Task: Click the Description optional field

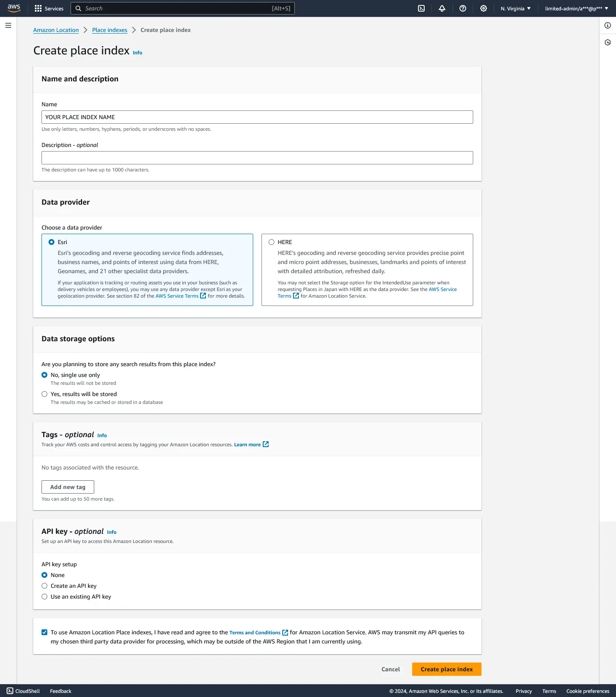Action: tap(257, 158)
